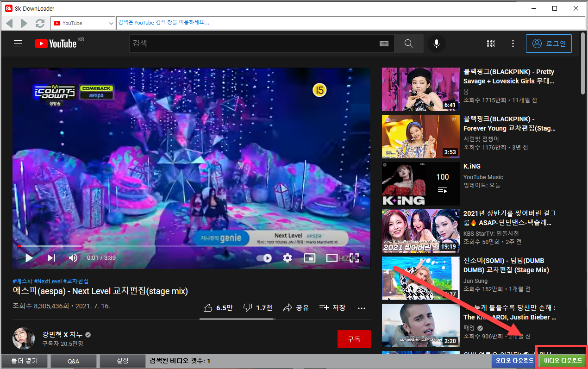The height and width of the screenshot is (369, 588).
Task: Click the Jun Sung channel name
Action: [x=475, y=281]
